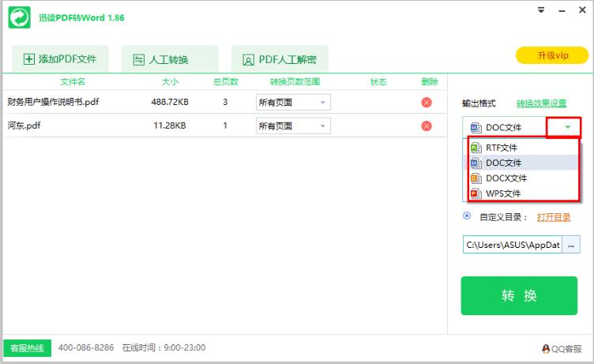Open the title bar menu arrow icon

(541, 10)
